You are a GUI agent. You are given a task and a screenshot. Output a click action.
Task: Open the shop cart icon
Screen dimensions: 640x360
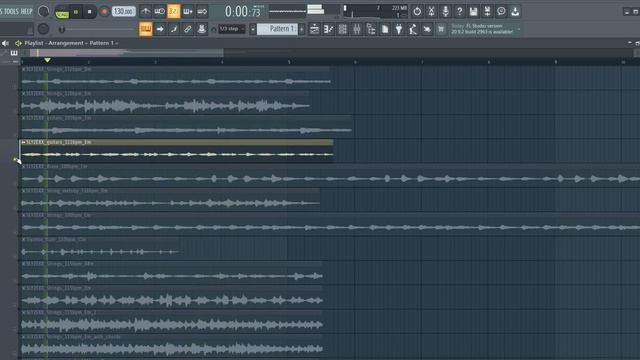pyautogui.click(x=441, y=29)
